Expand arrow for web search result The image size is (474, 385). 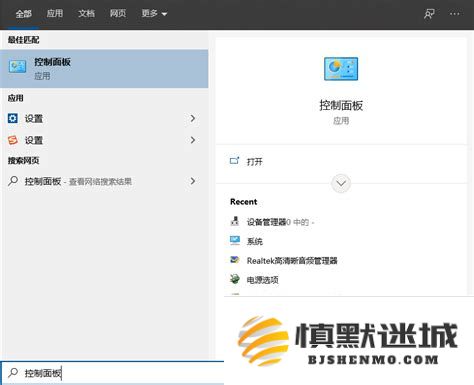tap(193, 181)
